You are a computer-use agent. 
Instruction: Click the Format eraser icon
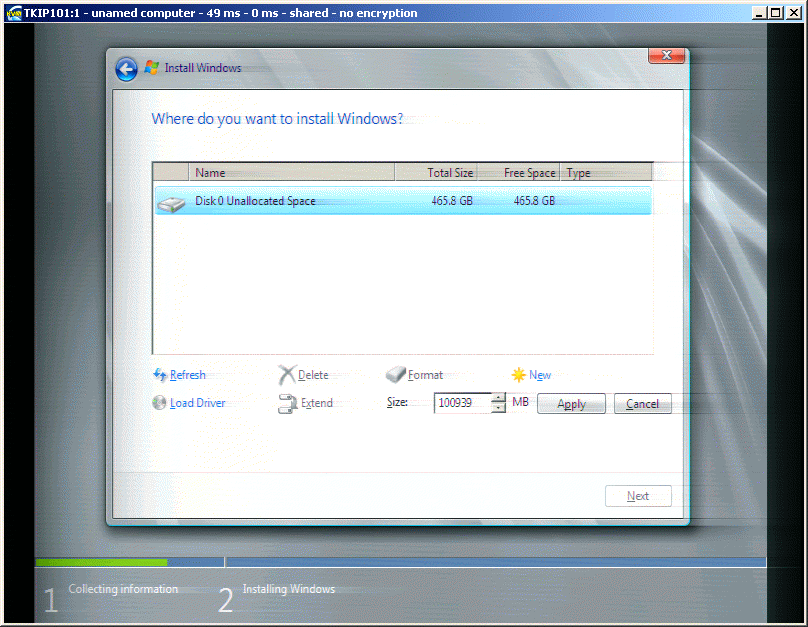[396, 375]
